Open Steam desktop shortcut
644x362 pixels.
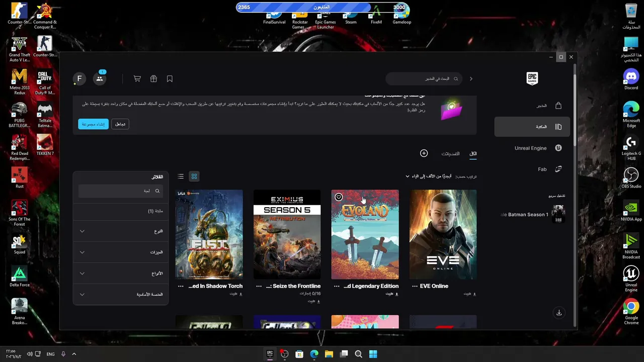click(351, 15)
